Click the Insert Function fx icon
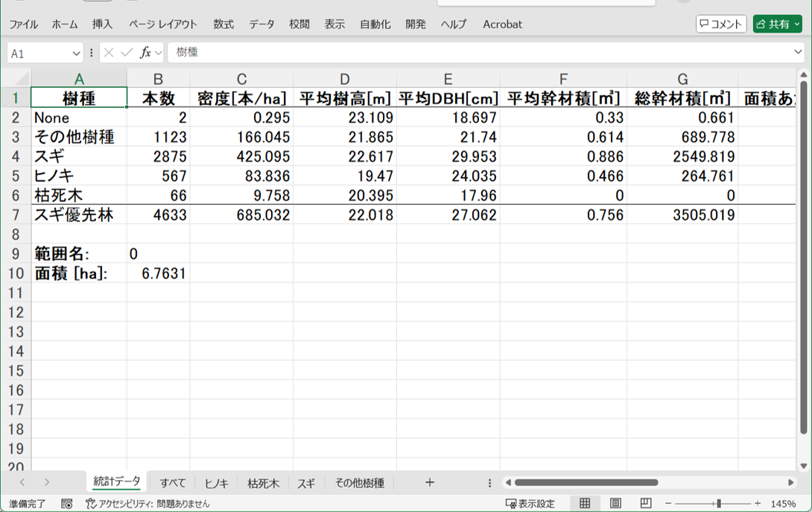The width and height of the screenshot is (812, 512). 146,53
